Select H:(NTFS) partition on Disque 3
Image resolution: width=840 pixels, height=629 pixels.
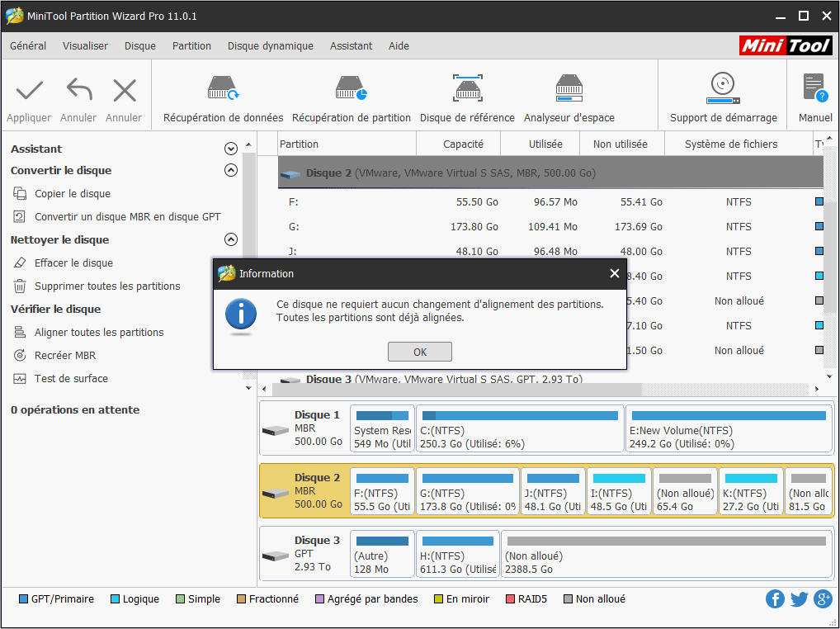[x=457, y=555]
